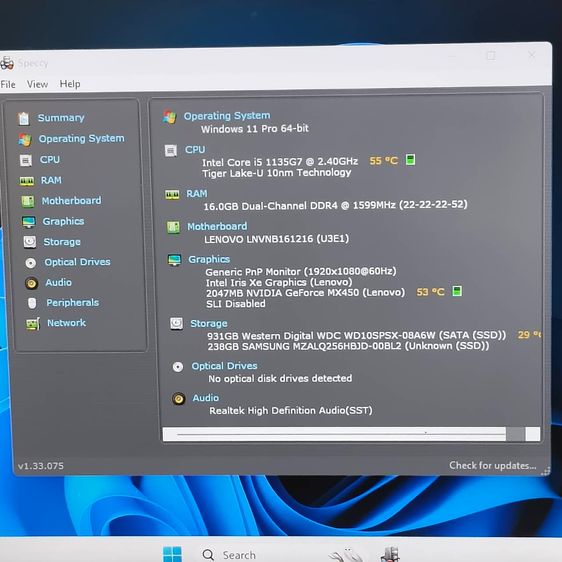
Task: Open Graphics in the sidebar list
Action: point(63,222)
